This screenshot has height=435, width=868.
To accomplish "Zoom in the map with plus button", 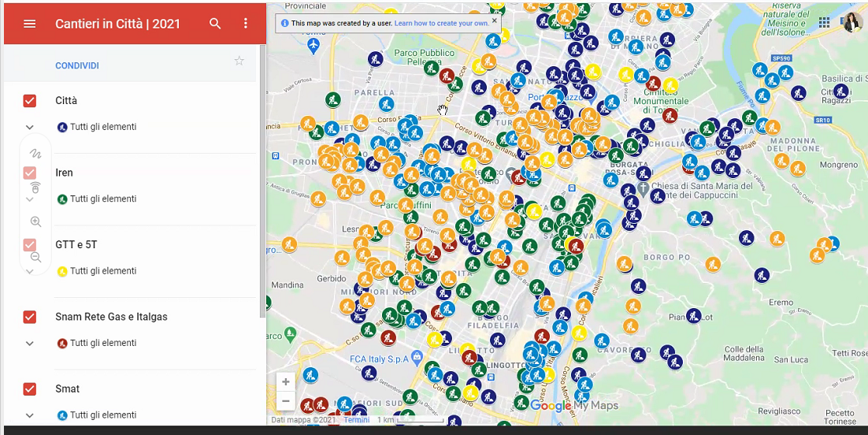I will point(285,381).
